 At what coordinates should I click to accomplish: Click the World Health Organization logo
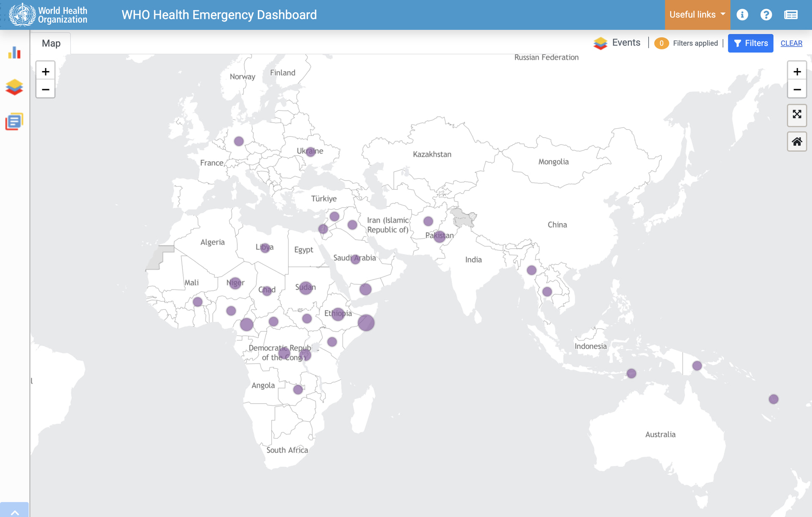(48, 15)
